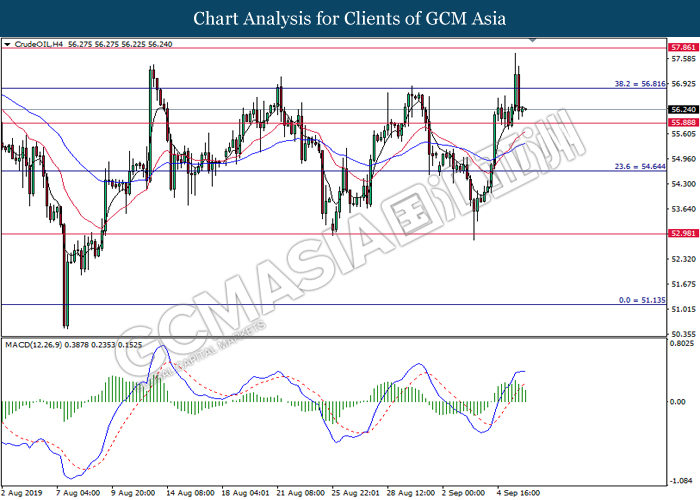700x500 pixels.
Task: Click the small triangle beside CrudeOIL.H4
Action: pyautogui.click(x=8, y=44)
